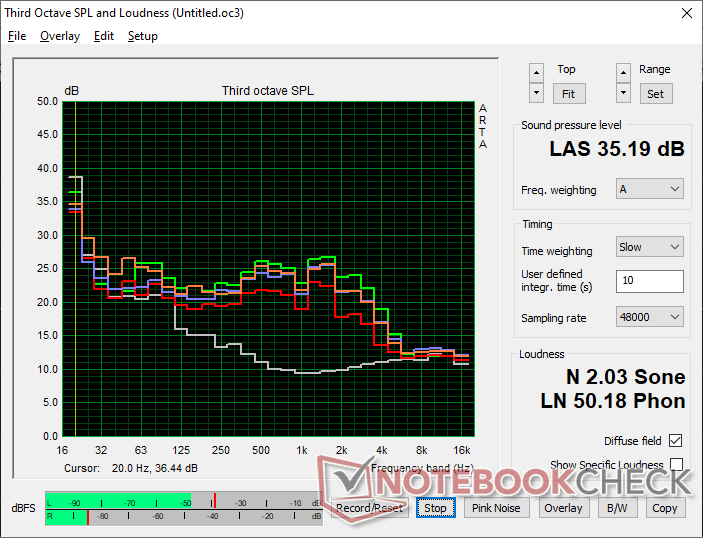
Task: Open the Edit menu
Action: 104,36
